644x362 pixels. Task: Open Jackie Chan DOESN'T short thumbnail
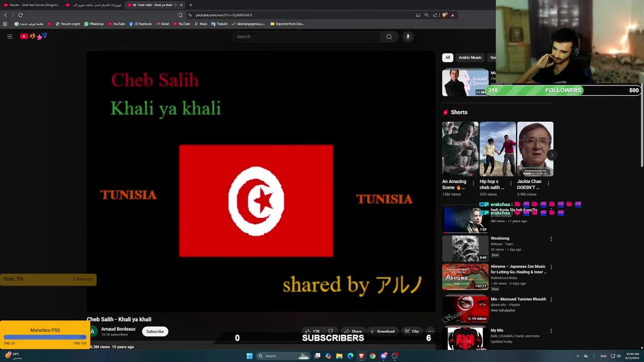click(x=535, y=149)
